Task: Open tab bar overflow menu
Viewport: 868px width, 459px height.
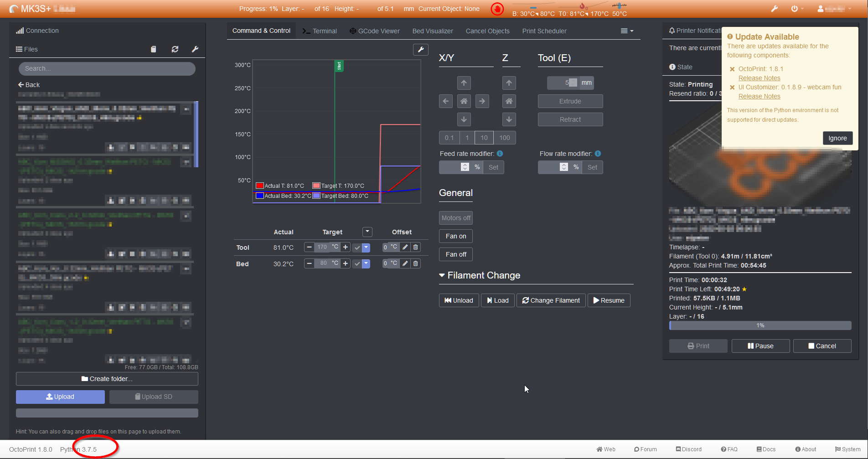Action: [x=627, y=31]
